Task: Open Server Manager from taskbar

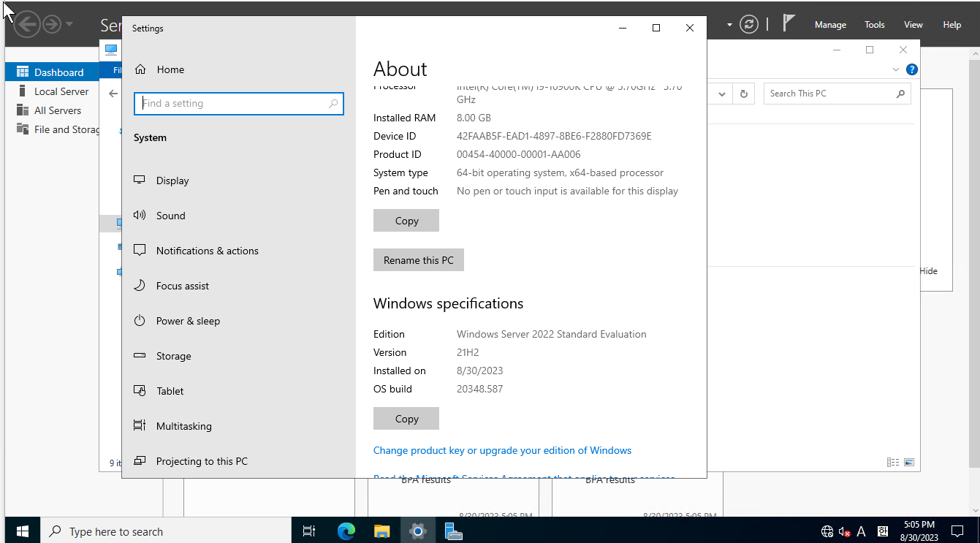Action: pos(453,531)
